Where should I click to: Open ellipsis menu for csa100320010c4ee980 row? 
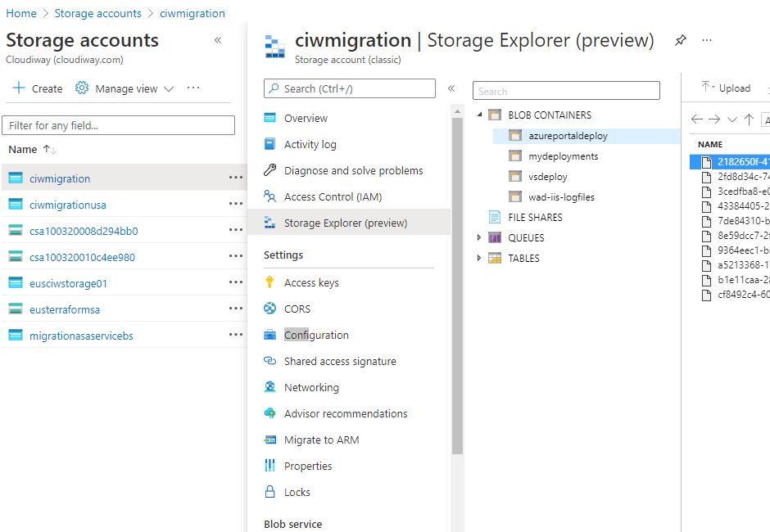236,255
